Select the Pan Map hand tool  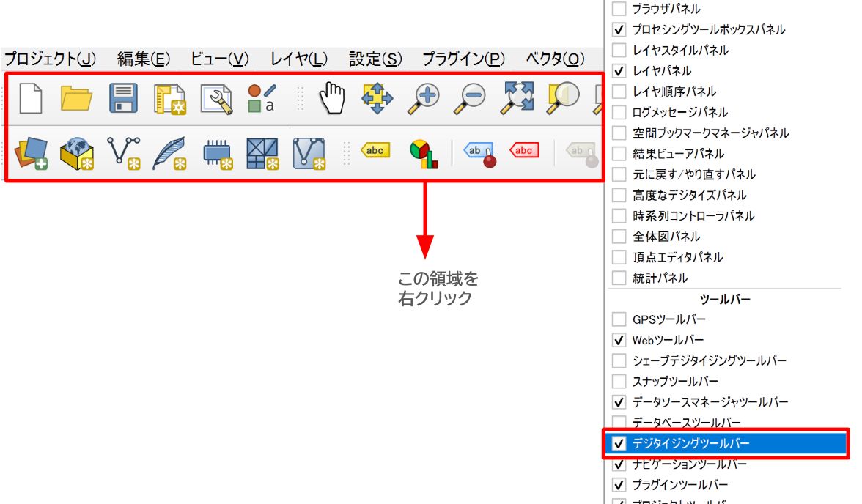[x=332, y=98]
